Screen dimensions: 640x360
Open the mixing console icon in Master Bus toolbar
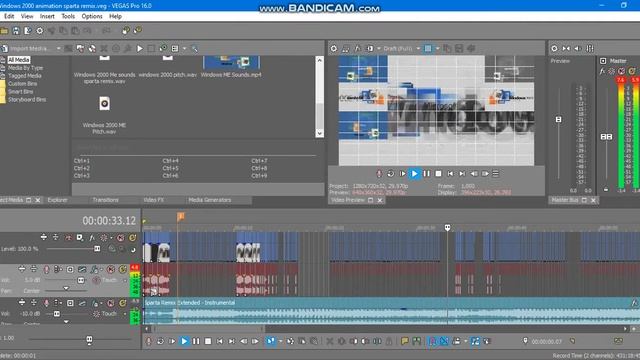(590, 49)
